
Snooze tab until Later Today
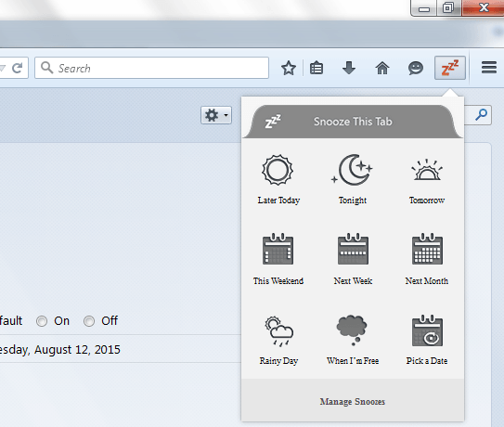(278, 179)
